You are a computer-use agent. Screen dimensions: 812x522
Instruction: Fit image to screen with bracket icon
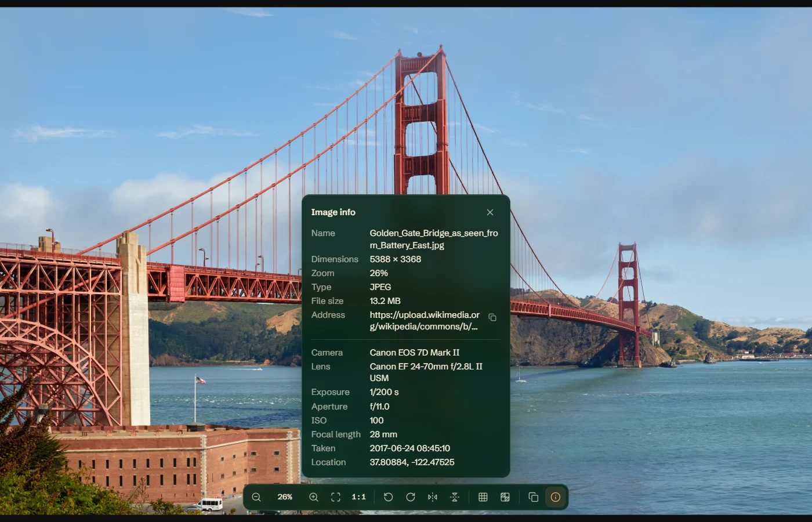coord(336,497)
